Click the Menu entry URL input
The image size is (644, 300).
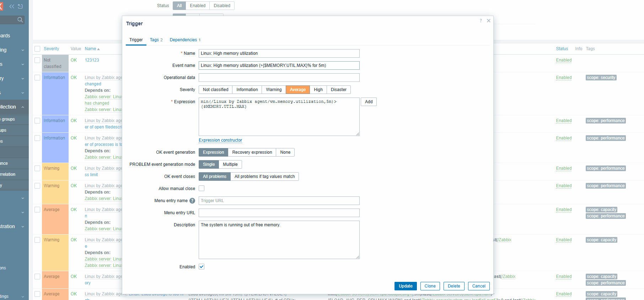279,213
